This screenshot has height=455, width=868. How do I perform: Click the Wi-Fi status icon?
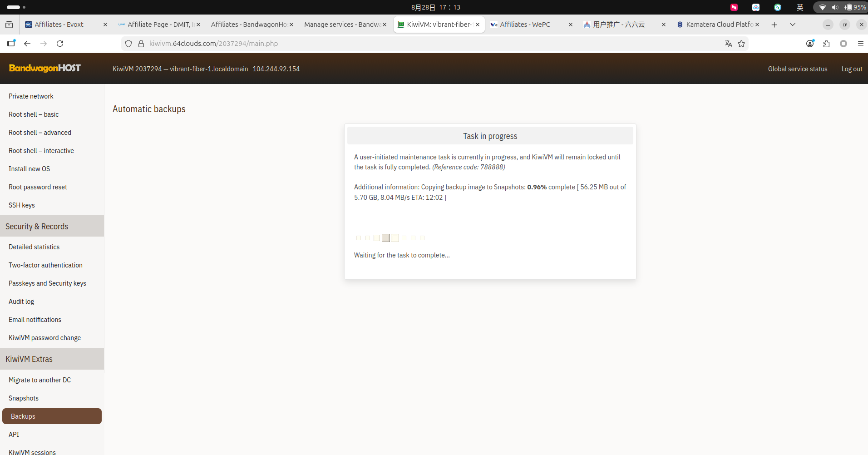tap(822, 7)
